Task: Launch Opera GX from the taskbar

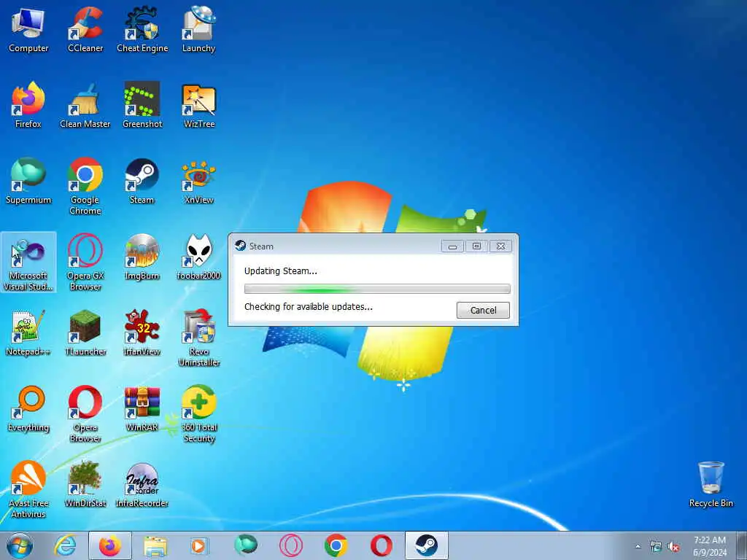Action: click(291, 546)
